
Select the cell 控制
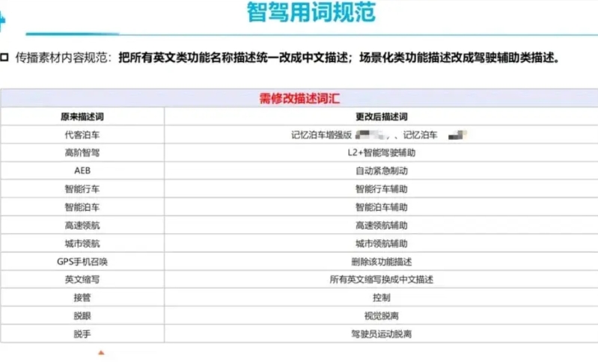(382, 297)
